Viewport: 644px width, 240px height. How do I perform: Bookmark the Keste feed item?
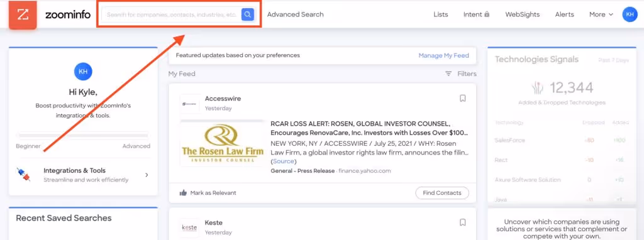coord(462,222)
